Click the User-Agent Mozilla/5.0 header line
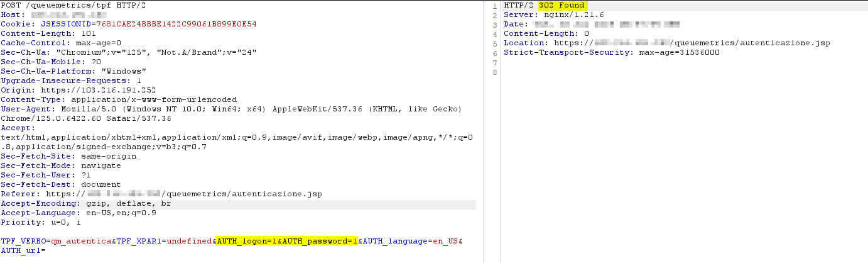The height and width of the screenshot is (263, 868). pyautogui.click(x=232, y=109)
